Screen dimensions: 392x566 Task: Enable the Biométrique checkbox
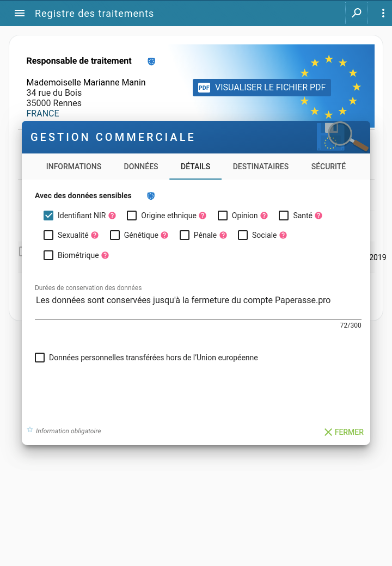click(x=48, y=255)
